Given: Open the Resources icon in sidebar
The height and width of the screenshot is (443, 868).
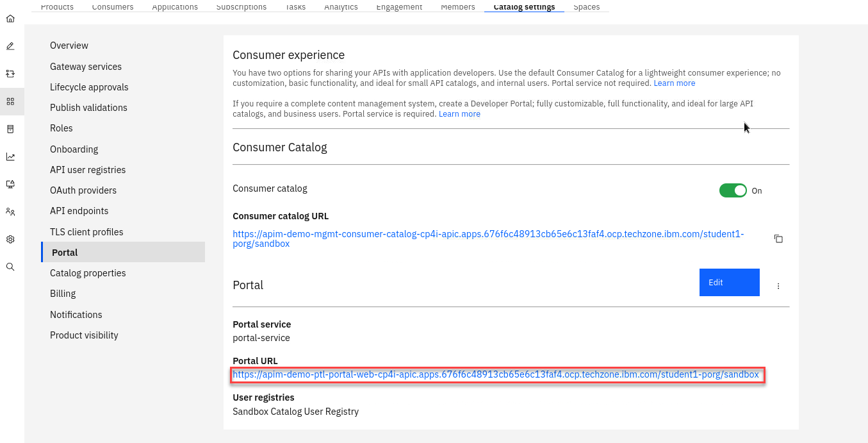Looking at the screenshot, I should coord(10,129).
